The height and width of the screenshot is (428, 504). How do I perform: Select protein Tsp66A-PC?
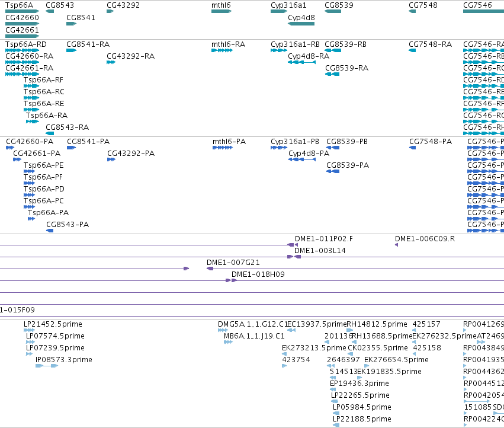(29, 207)
